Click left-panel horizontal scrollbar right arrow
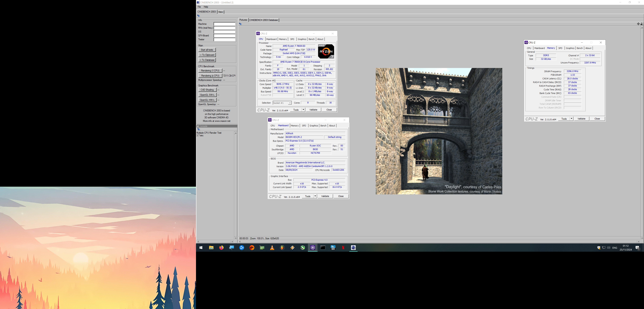The image size is (644, 309). point(232,242)
